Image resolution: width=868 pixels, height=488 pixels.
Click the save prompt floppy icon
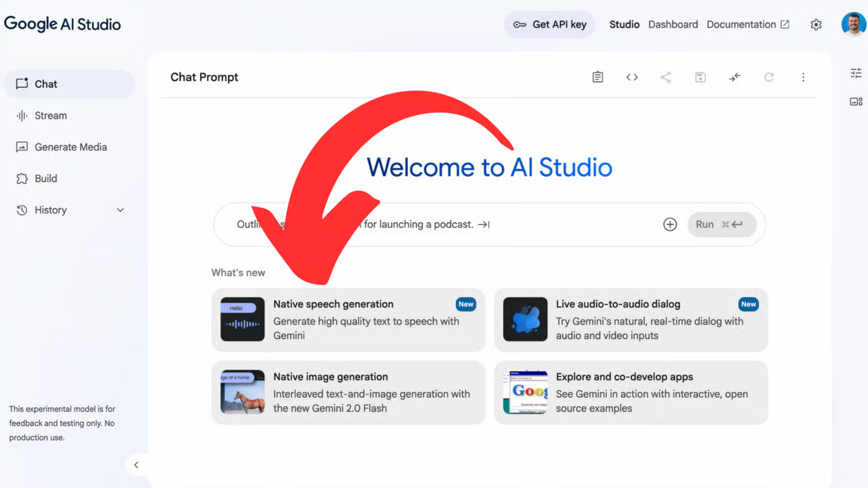[700, 77]
